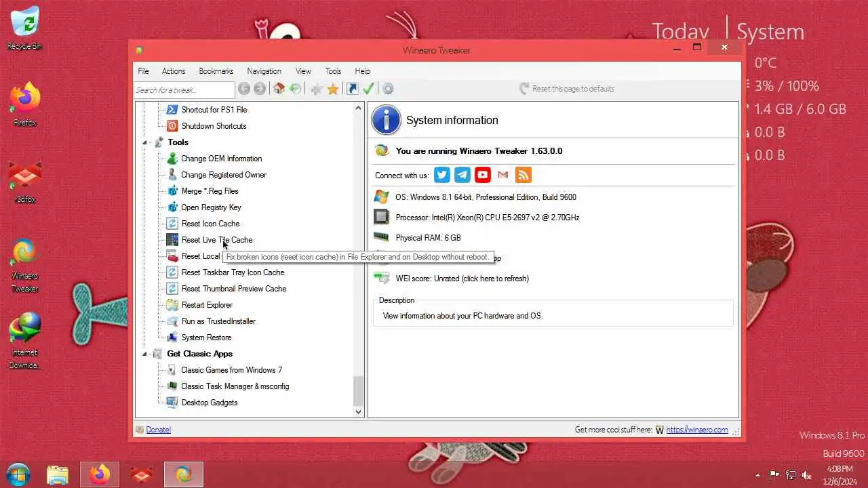This screenshot has height=488, width=868.
Task: Open the Internet Download desktop shortcut
Action: (x=25, y=341)
